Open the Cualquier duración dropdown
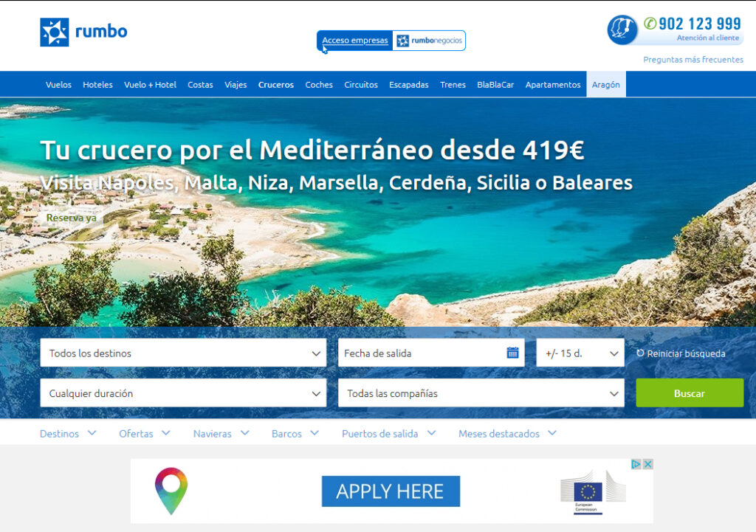Viewport: 756px width, 532px height. click(x=183, y=393)
